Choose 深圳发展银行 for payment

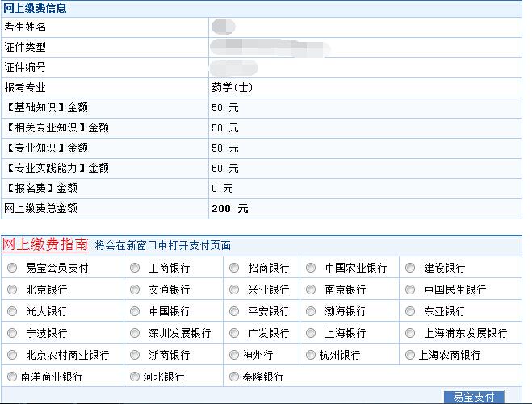(x=136, y=333)
